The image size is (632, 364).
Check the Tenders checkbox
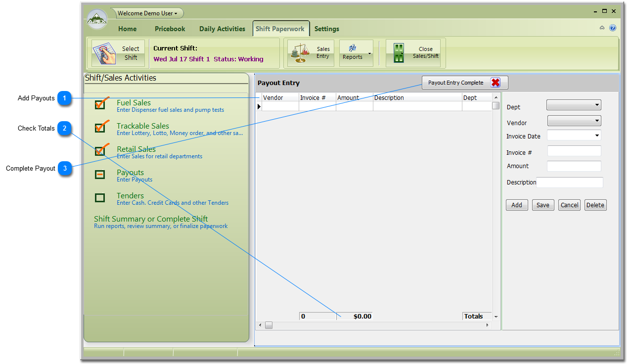point(100,198)
